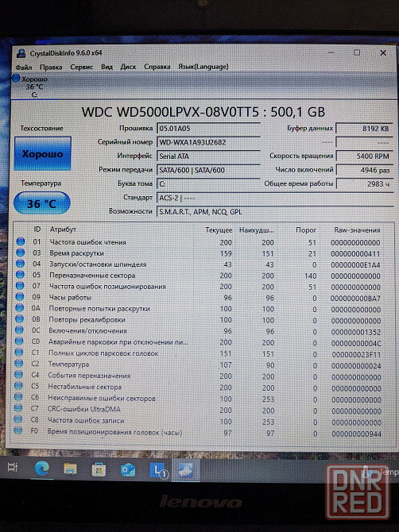This screenshot has width=399, height=532.
Task: Click the CrystalDiskInfo title bar icon
Action: coord(21,53)
